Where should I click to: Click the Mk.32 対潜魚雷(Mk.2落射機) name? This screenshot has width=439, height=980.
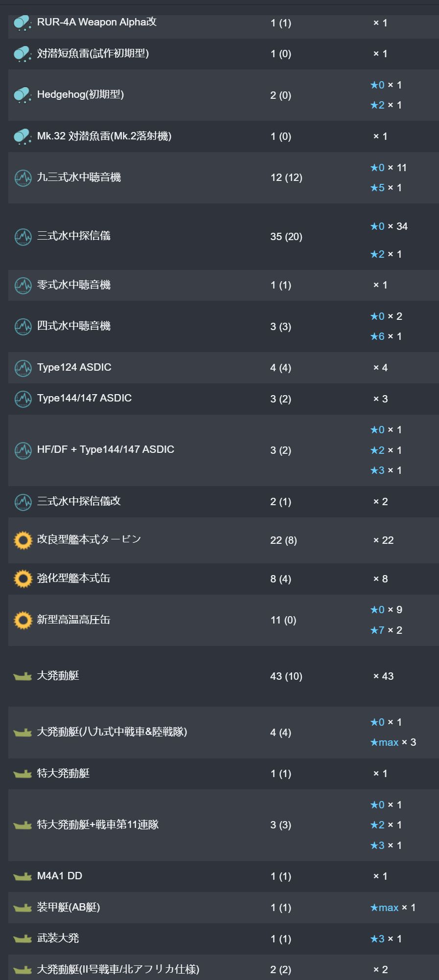click(x=104, y=136)
